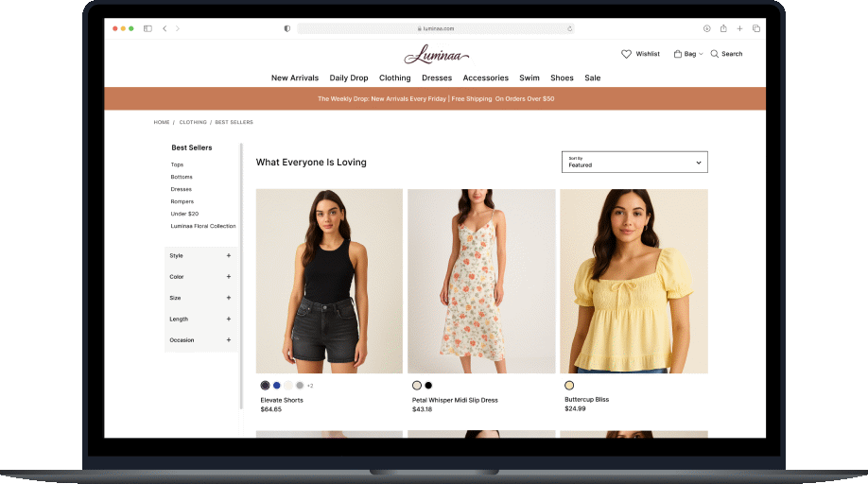Click the $24.99 price text
This screenshot has height=484, width=868.
click(x=575, y=408)
